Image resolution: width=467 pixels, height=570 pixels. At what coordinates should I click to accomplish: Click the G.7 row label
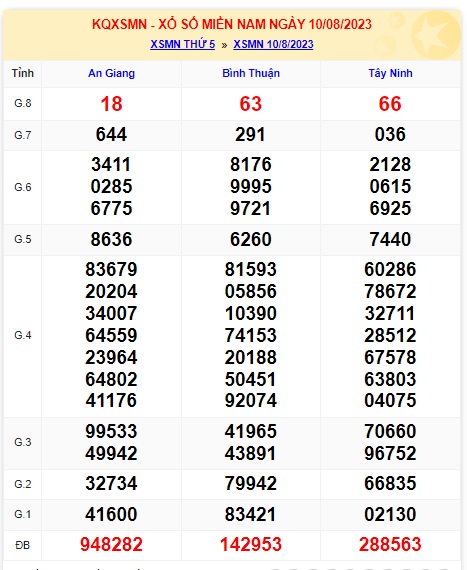click(23, 135)
